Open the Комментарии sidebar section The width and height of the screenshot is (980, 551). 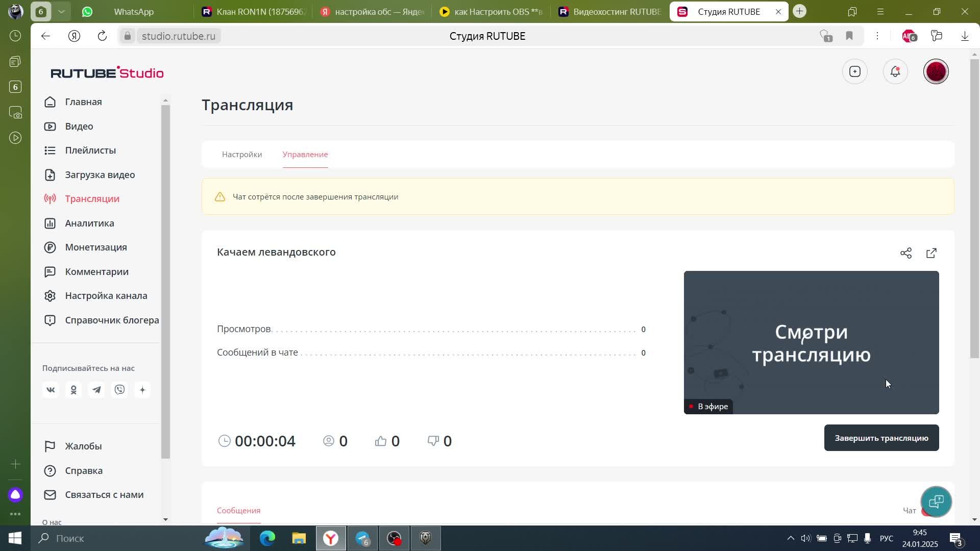86,272
